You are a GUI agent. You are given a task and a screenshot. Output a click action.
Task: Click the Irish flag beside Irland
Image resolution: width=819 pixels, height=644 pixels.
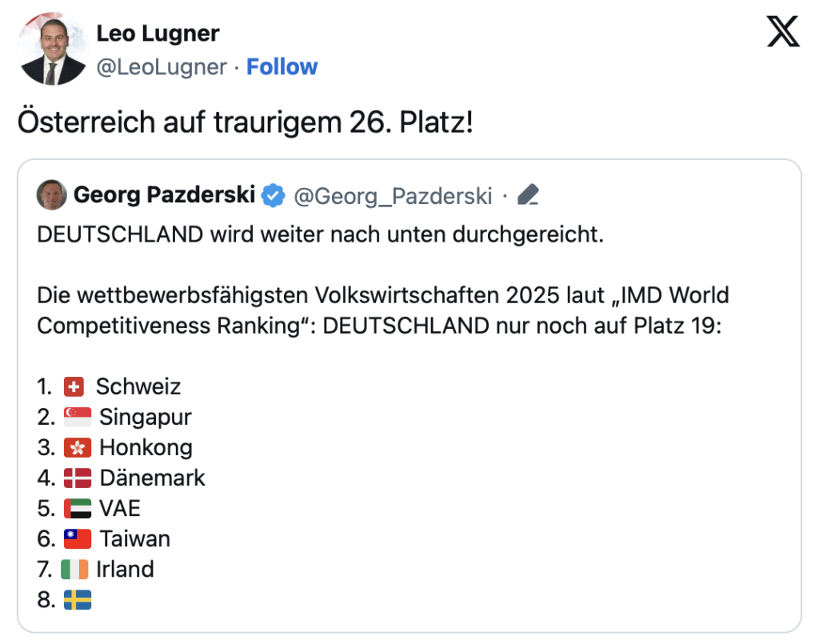[74, 569]
